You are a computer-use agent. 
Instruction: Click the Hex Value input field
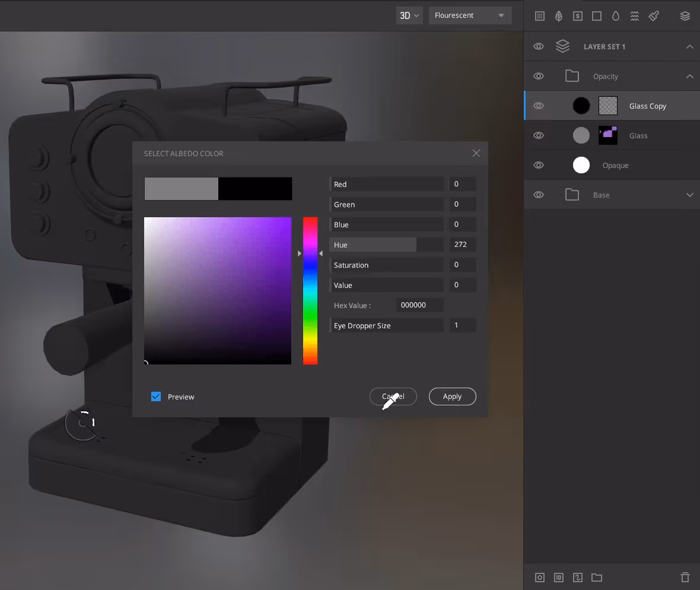coord(419,304)
